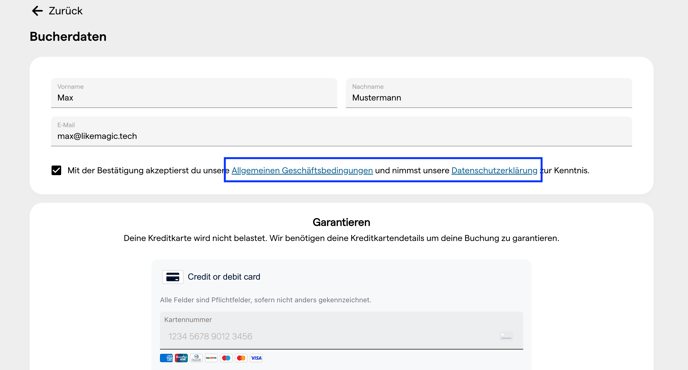Click the Diners Club card logo
Screen dimensions: 688x370
pos(196,358)
